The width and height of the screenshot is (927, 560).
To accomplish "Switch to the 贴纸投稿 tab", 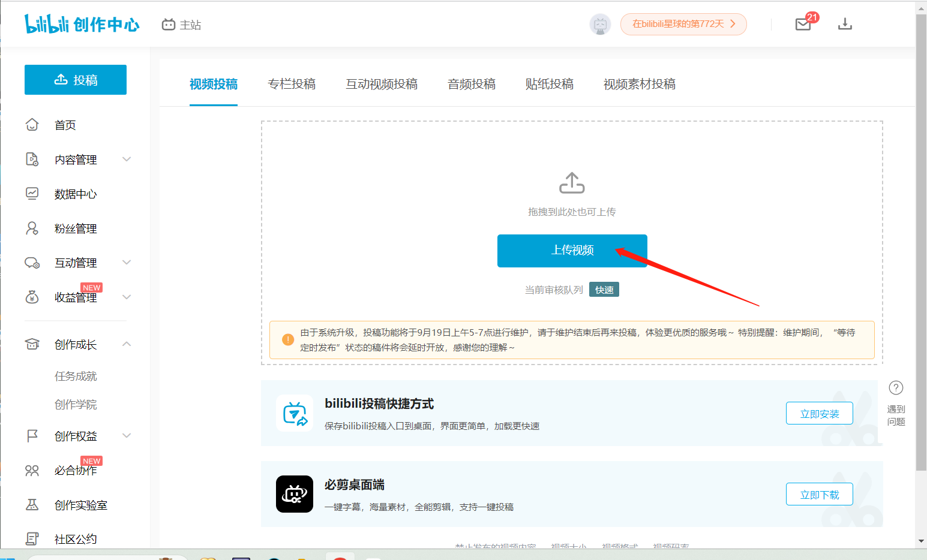I will (x=550, y=84).
